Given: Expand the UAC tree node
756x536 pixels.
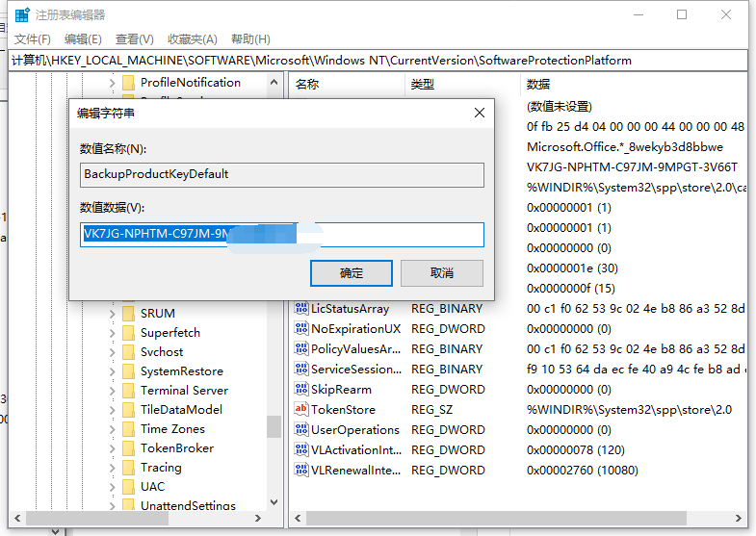Looking at the screenshot, I should (113, 487).
